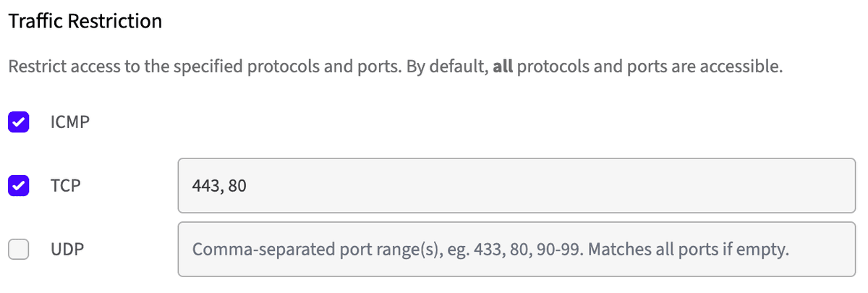Viewport: 868px width, 293px height.
Task: Focus the TCP port range field
Action: click(x=516, y=186)
